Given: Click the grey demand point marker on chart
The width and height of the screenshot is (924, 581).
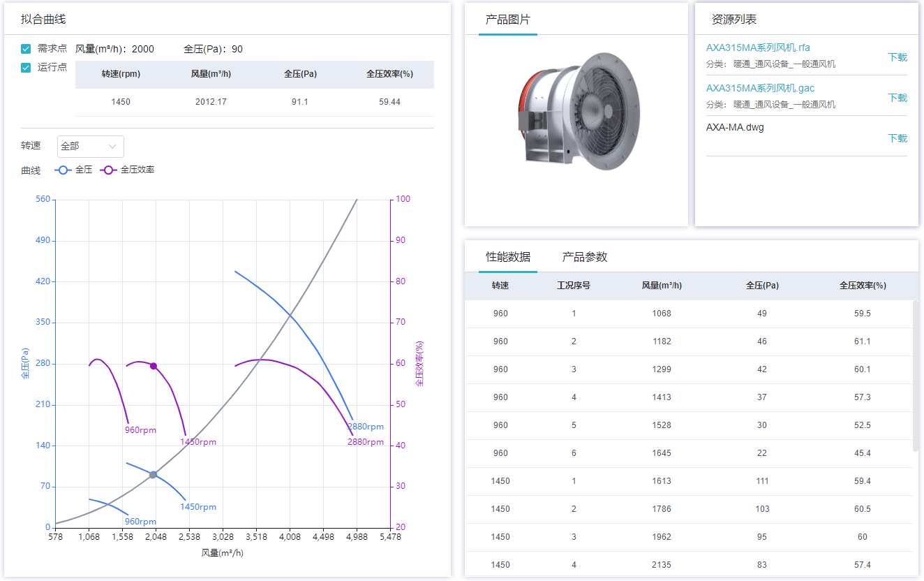Looking at the screenshot, I should 153,475.
